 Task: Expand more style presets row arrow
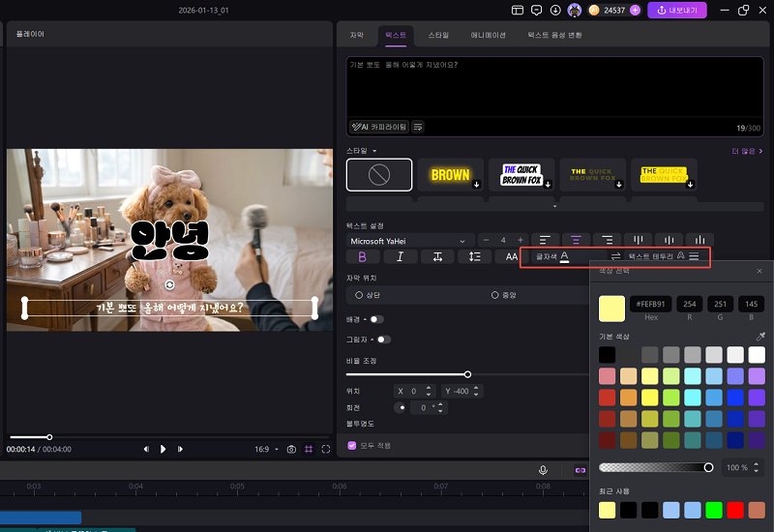point(554,206)
